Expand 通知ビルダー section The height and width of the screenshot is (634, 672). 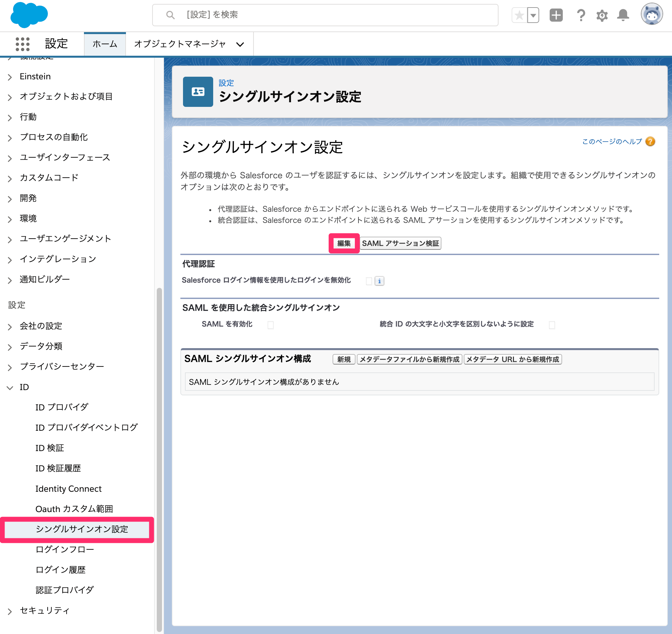point(10,280)
